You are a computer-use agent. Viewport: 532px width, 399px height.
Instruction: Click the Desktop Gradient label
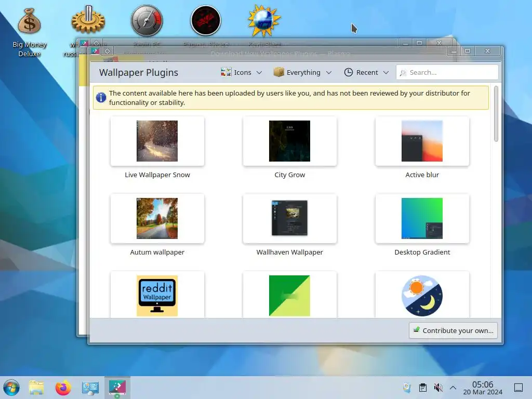point(422,252)
